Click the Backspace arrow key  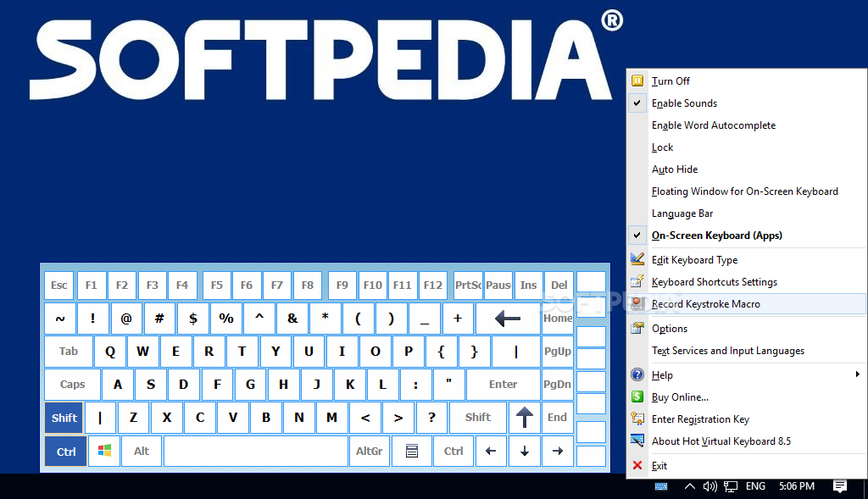(x=508, y=318)
